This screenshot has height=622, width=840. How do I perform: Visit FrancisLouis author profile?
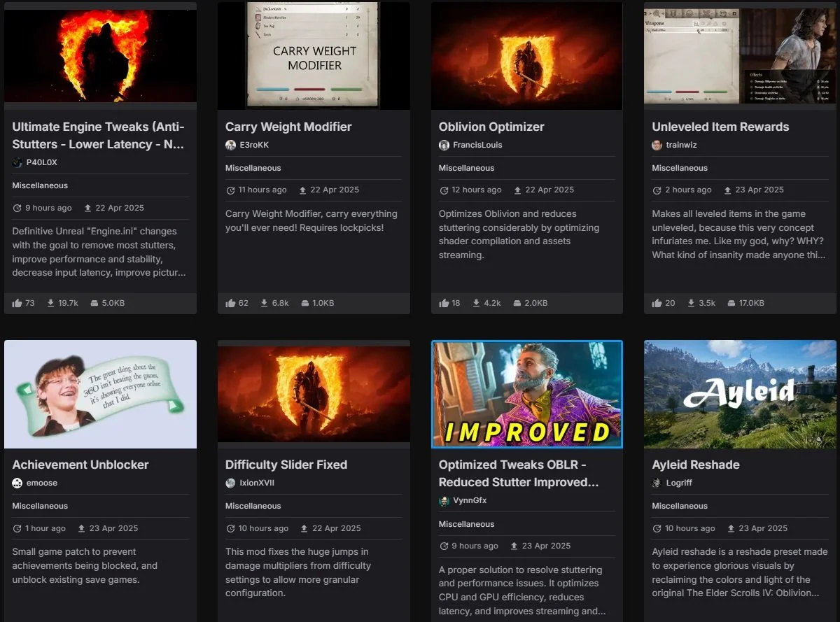(477, 145)
